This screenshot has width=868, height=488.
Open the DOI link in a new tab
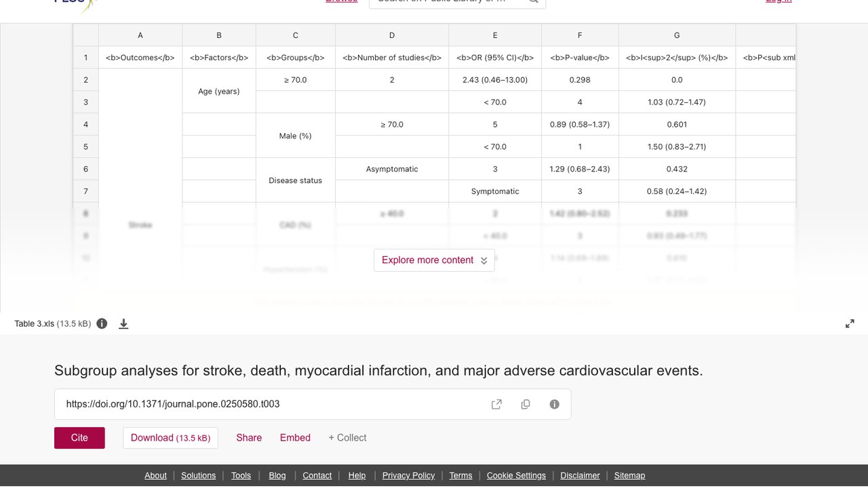point(496,404)
